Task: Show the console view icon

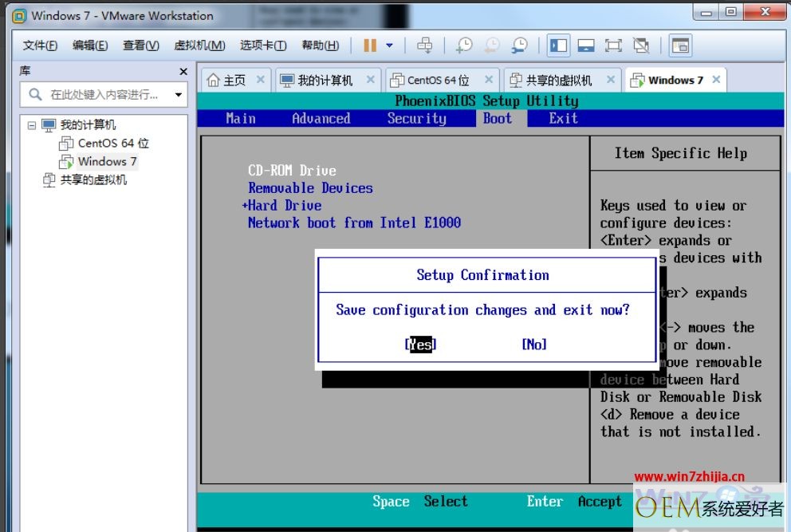Action: pos(680,46)
